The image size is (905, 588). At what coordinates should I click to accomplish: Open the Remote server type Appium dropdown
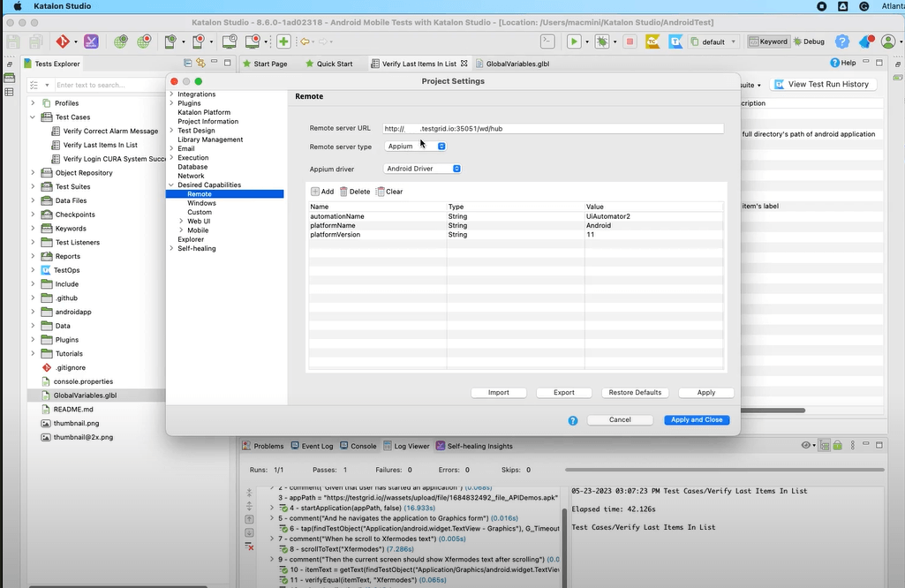click(x=415, y=147)
